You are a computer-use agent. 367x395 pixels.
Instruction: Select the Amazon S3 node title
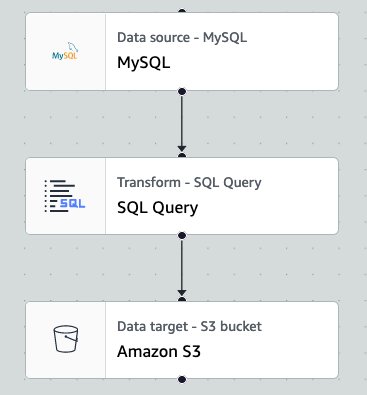(159, 352)
